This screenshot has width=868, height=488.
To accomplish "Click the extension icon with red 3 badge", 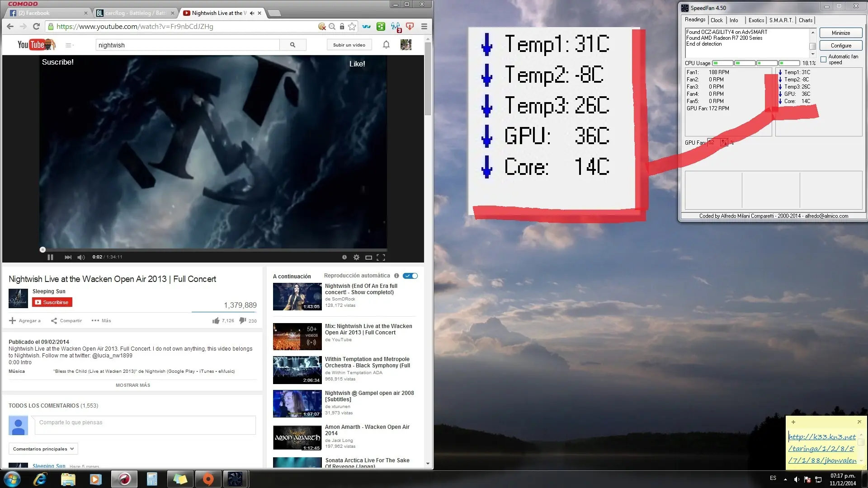I will coord(396,27).
